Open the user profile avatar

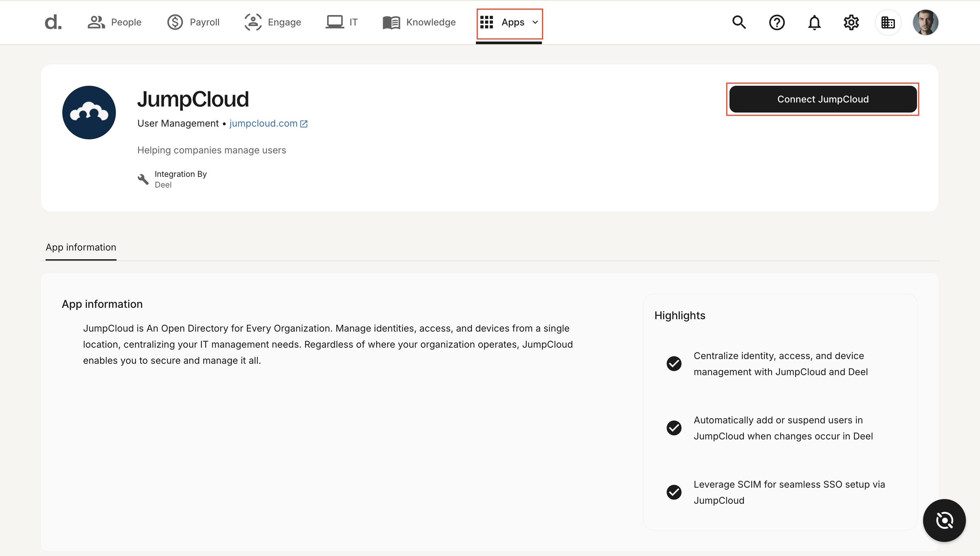(x=925, y=22)
